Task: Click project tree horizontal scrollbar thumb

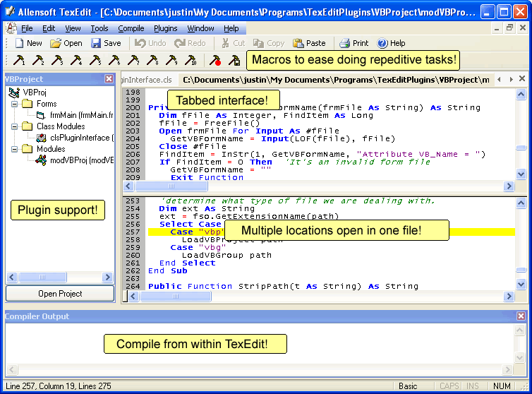Action: [x=42, y=277]
